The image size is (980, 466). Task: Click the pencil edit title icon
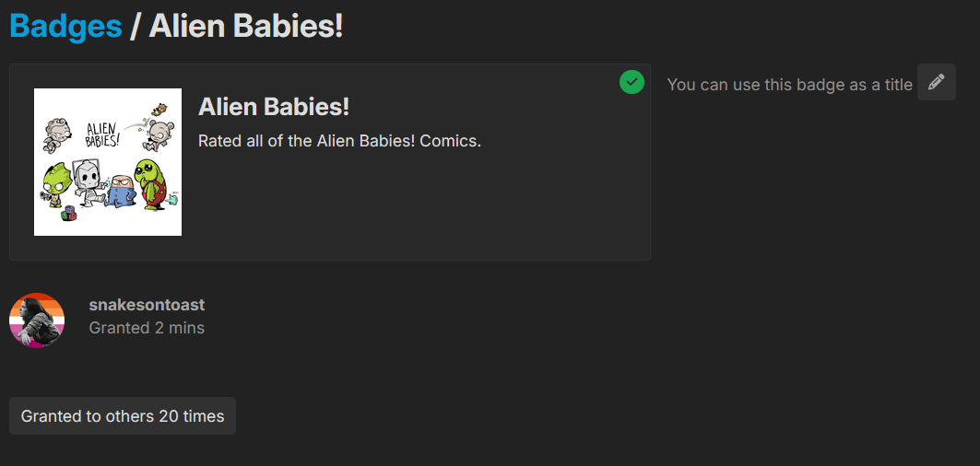(937, 82)
